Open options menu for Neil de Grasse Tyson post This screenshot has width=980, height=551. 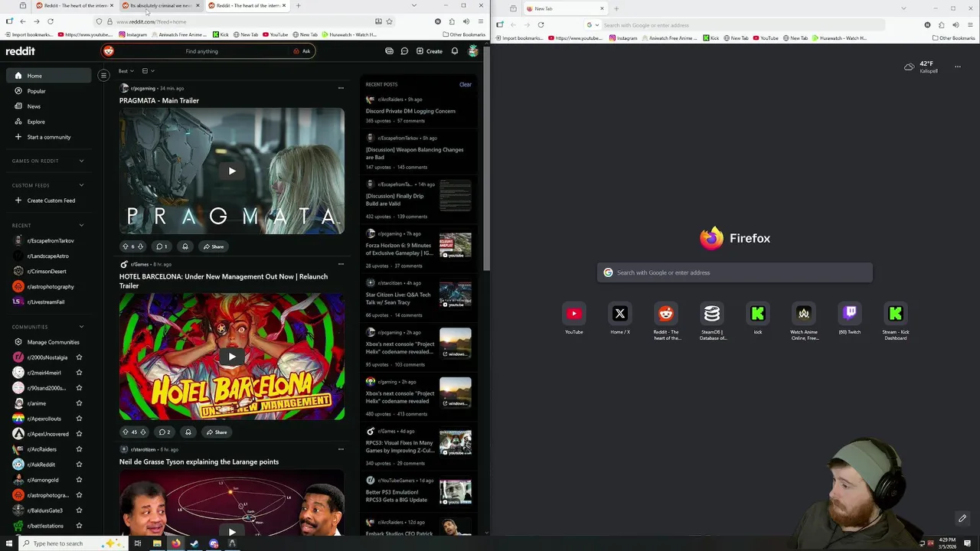pyautogui.click(x=341, y=449)
